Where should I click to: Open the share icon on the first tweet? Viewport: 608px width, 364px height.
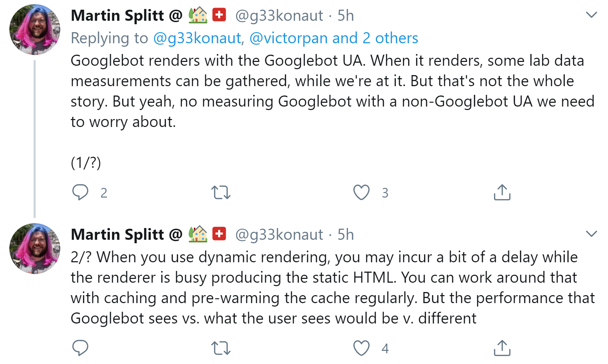point(501,192)
